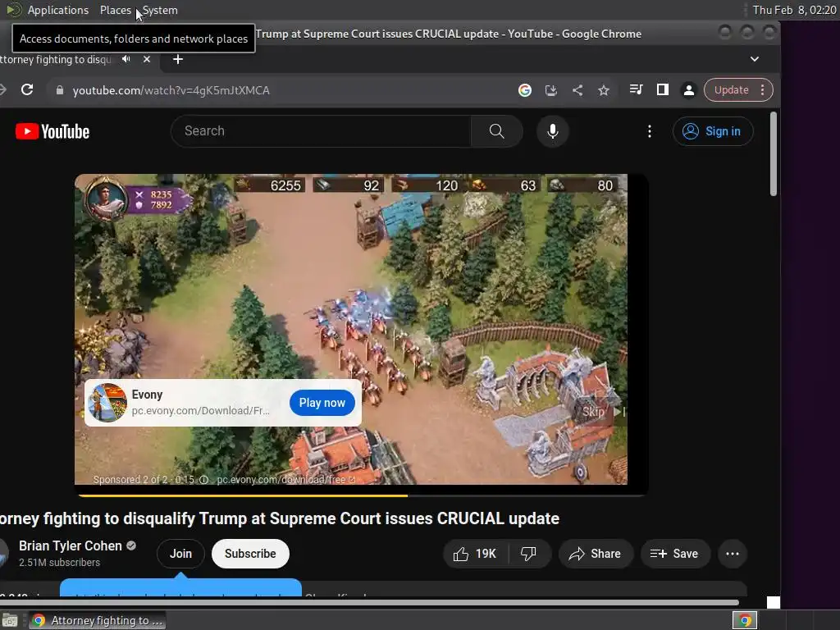The image size is (840, 630).
Task: Expand the tab search chevron
Action: [755, 59]
